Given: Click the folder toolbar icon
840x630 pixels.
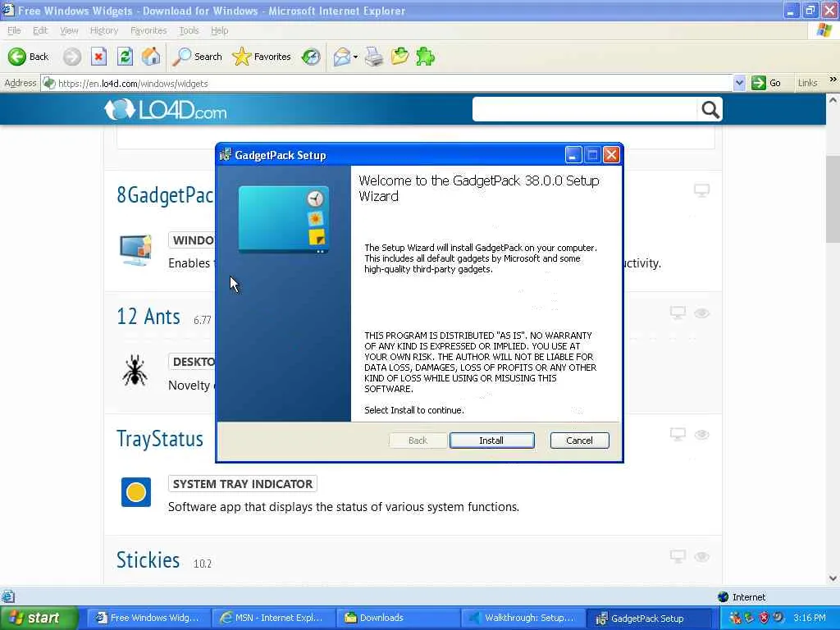Looking at the screenshot, I should click(x=399, y=57).
